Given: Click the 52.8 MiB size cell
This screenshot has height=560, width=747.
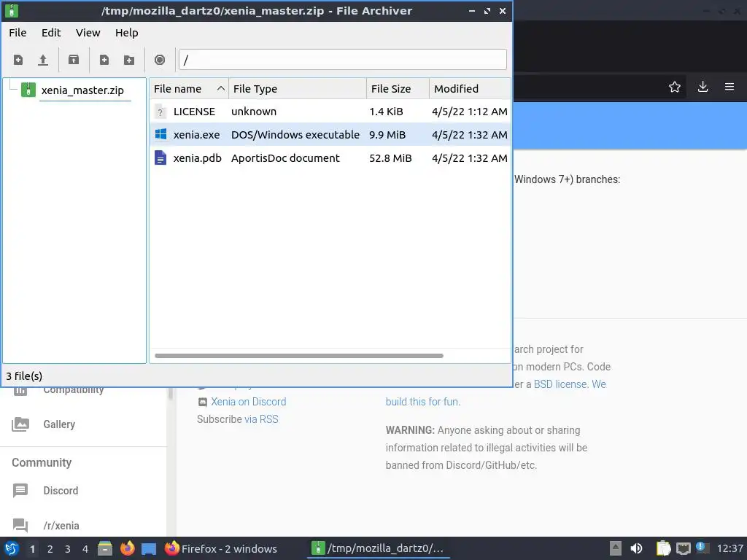Looking at the screenshot, I should pos(390,158).
